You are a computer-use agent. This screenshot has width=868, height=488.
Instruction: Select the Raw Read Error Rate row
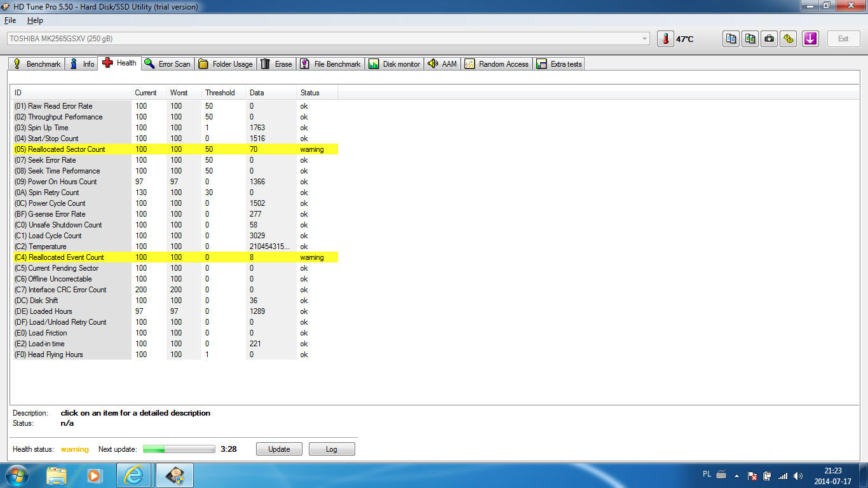pos(175,106)
